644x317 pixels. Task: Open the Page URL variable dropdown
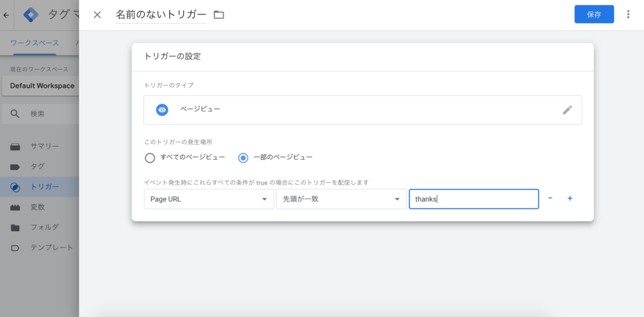point(208,199)
